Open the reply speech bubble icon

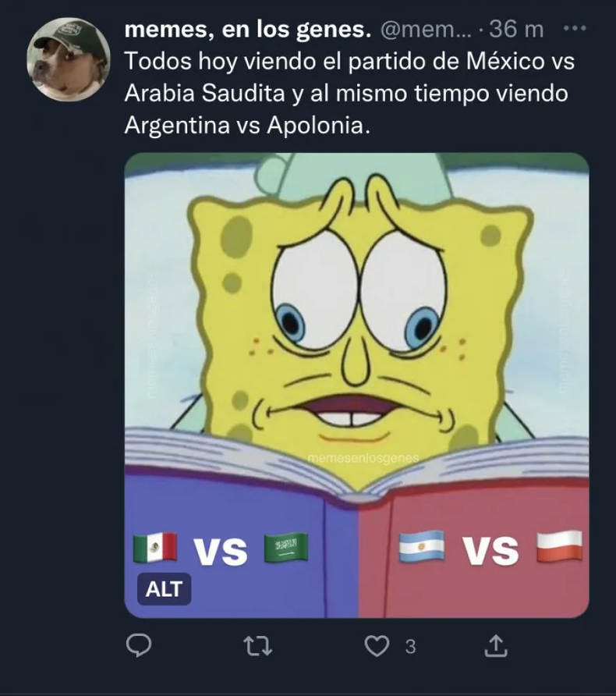pos(139,646)
